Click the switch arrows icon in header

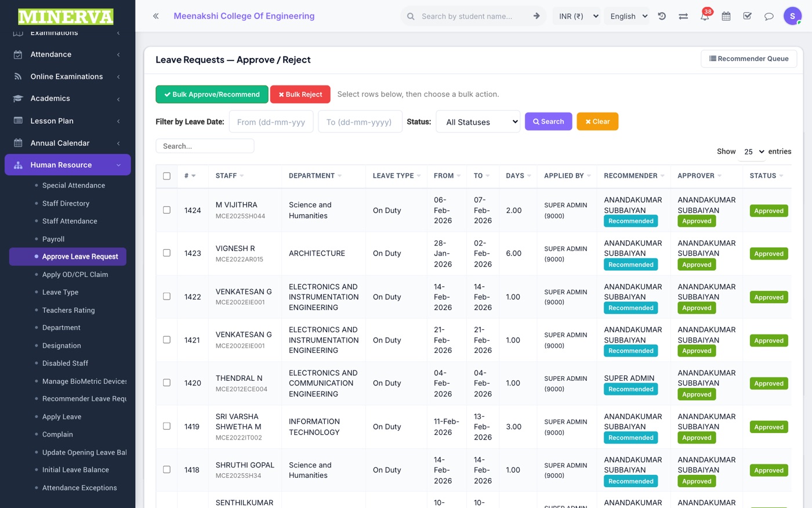683,16
